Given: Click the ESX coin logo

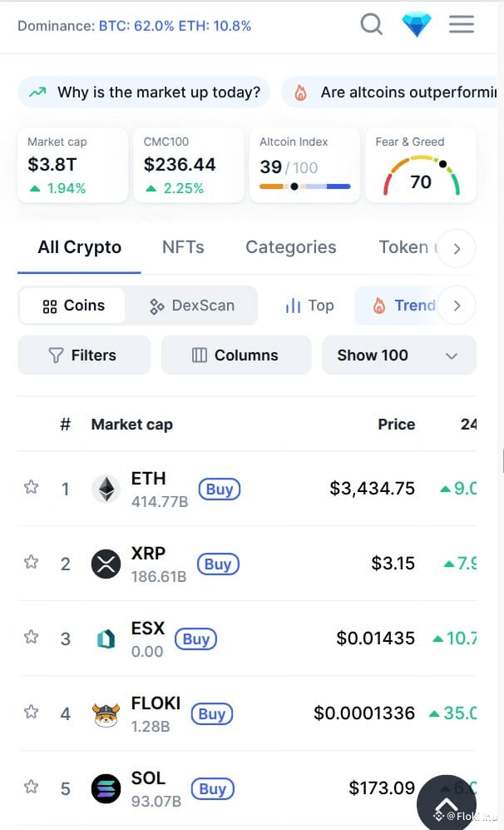Looking at the screenshot, I should tap(106, 639).
